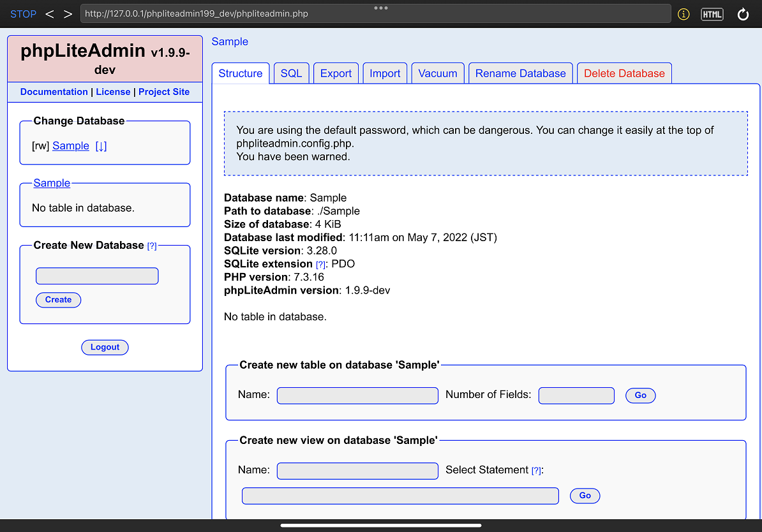Select the 'PHP version: 7.3.16' line
762x532 pixels.
click(x=274, y=277)
